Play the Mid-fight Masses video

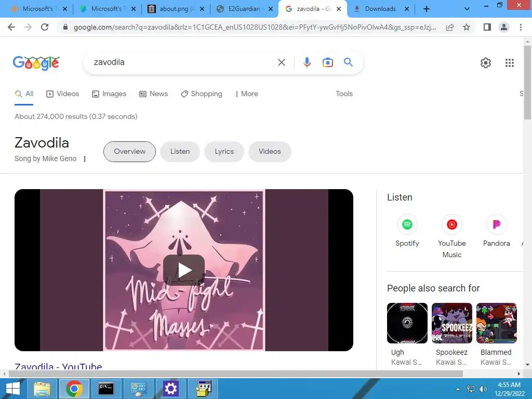[184, 270]
